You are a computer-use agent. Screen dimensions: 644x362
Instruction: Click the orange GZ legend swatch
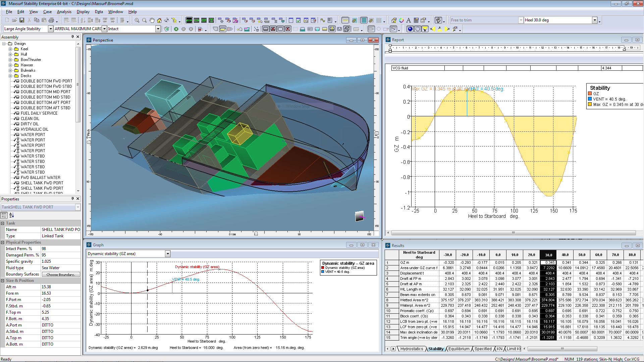click(590, 94)
